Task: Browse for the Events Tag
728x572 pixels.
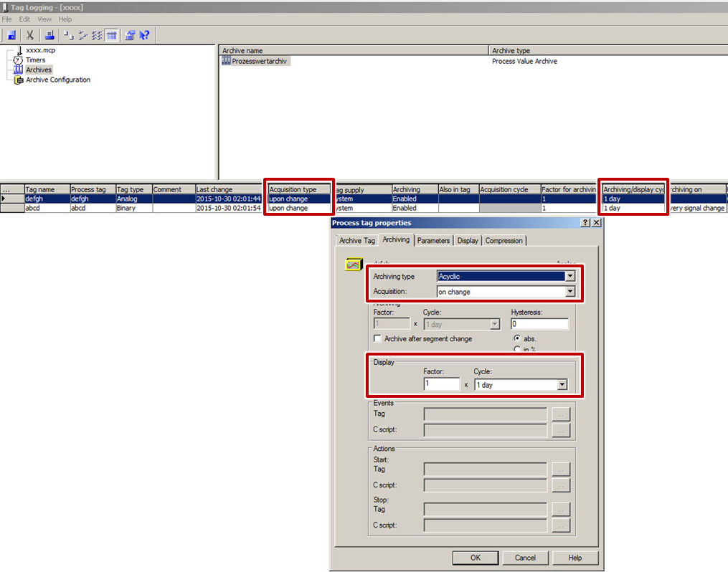Action: pyautogui.click(x=561, y=414)
